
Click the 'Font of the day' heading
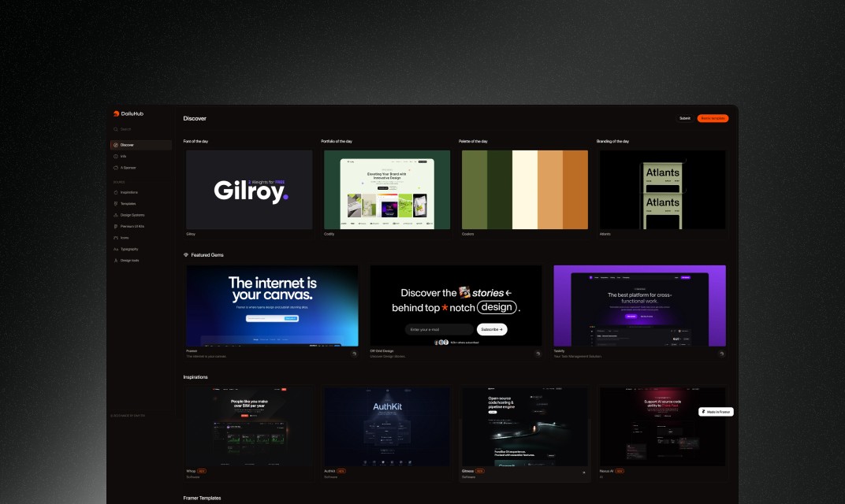(195, 141)
